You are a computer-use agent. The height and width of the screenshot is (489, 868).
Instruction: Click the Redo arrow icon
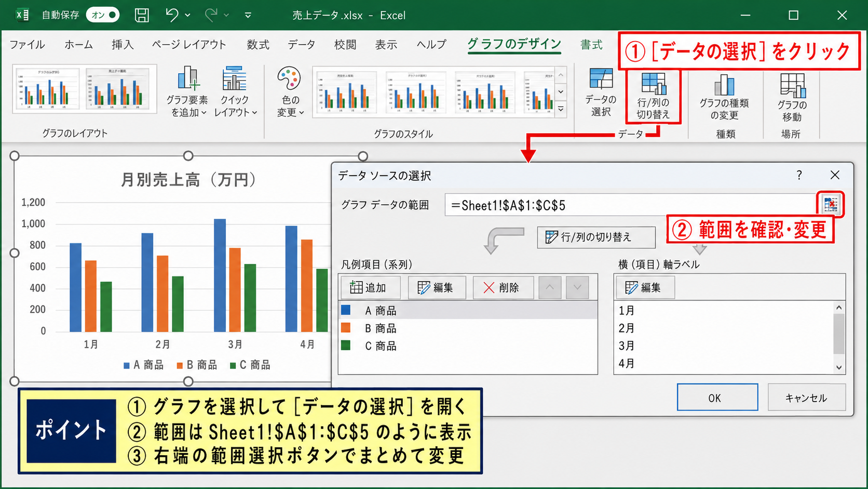point(211,15)
